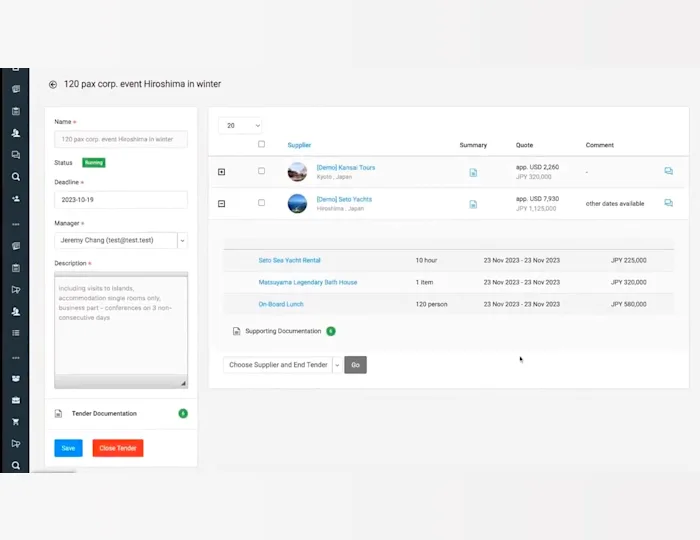Open summary document for Seto Yachts

pos(473,204)
